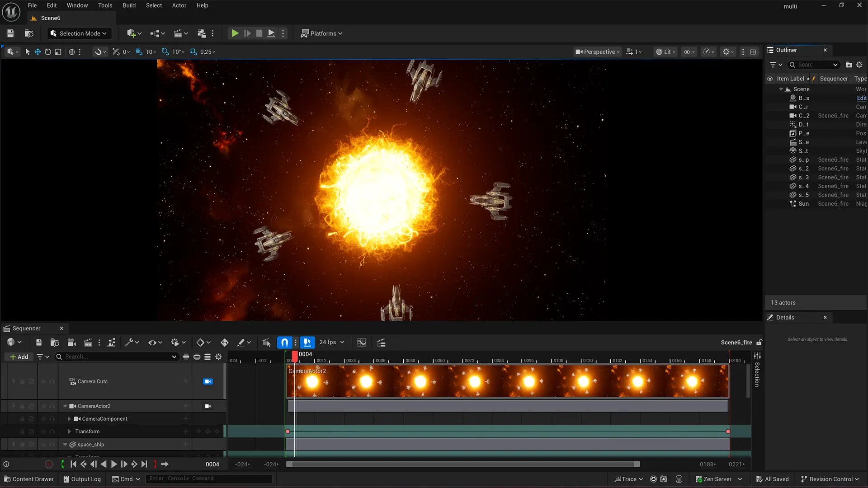Click the Save current level icon
Screen dimensions: 868x488
coord(10,33)
